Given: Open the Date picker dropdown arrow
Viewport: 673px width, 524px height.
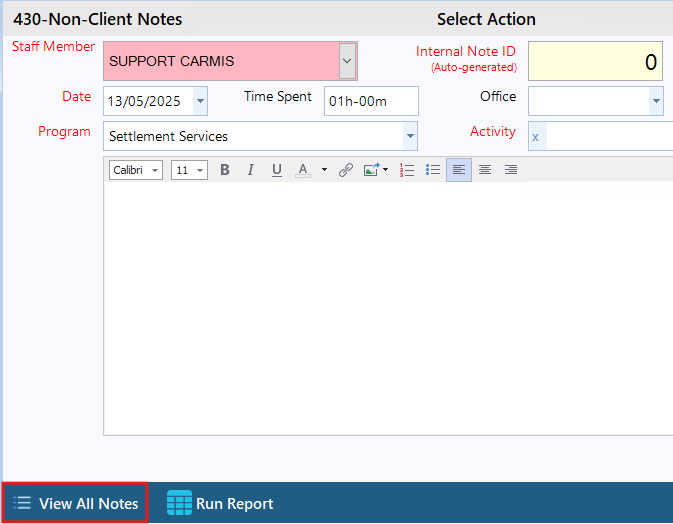Looking at the screenshot, I should pos(200,101).
